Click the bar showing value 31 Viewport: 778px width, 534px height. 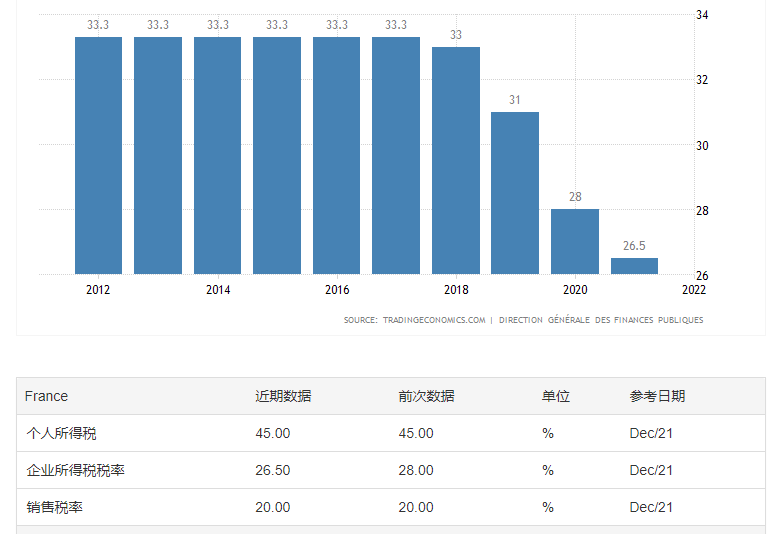point(515,192)
